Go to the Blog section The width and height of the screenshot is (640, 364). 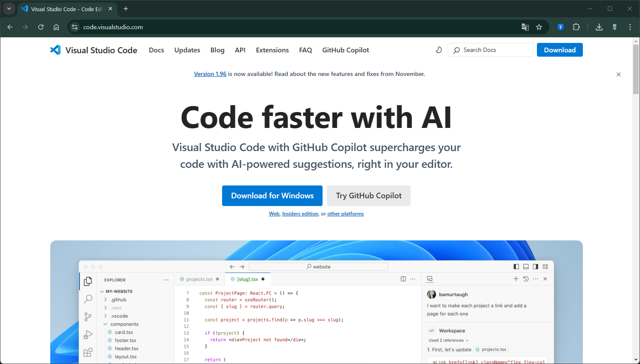click(x=217, y=50)
